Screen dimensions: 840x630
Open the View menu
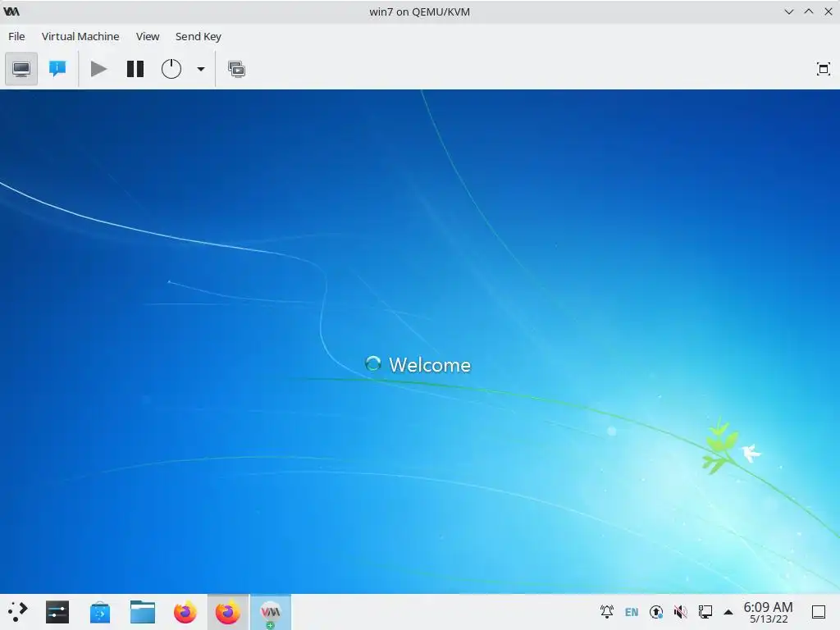click(x=148, y=36)
